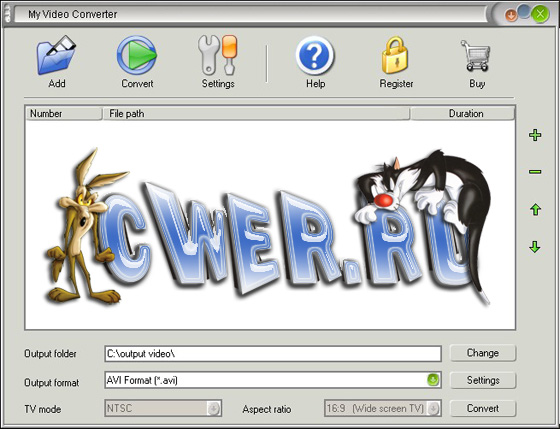Screen dimensions: 560x429
Task: Open Help question mark icon
Action: click(x=315, y=55)
